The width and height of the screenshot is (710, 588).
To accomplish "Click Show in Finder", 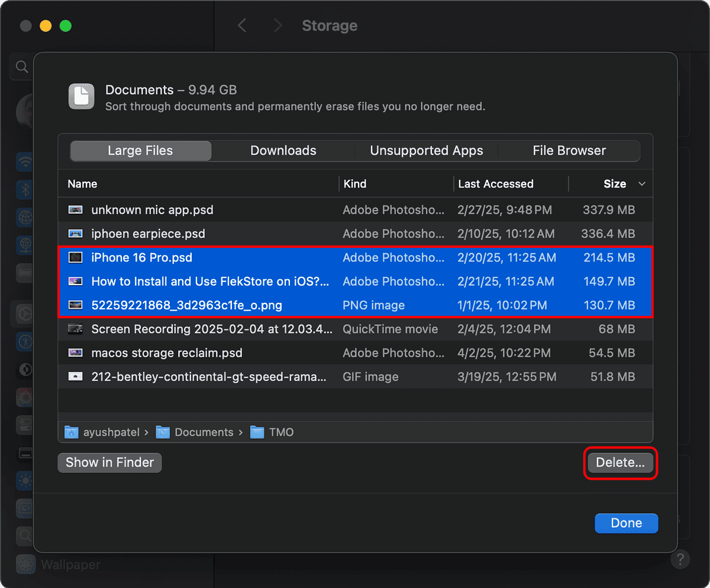I will pyautogui.click(x=109, y=463).
